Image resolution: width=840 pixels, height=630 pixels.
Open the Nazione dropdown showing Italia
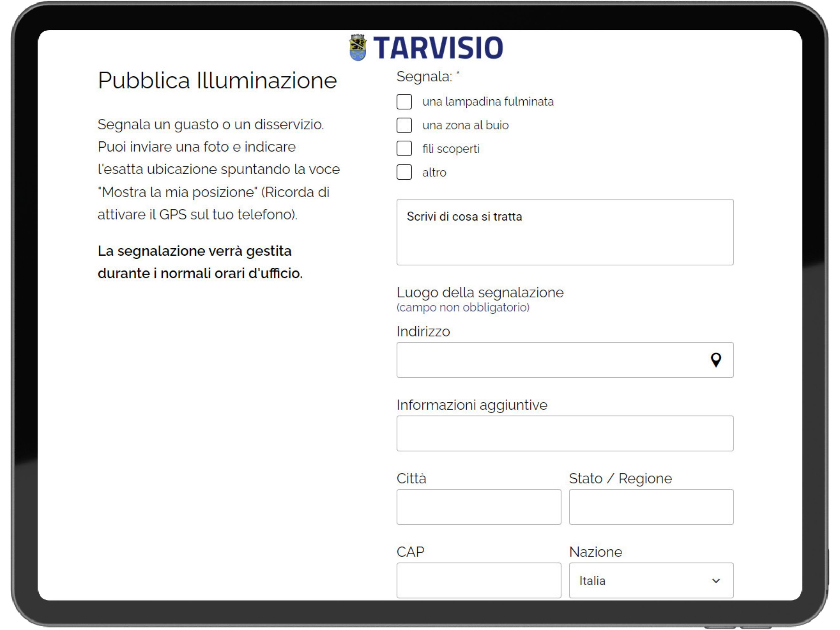651,580
